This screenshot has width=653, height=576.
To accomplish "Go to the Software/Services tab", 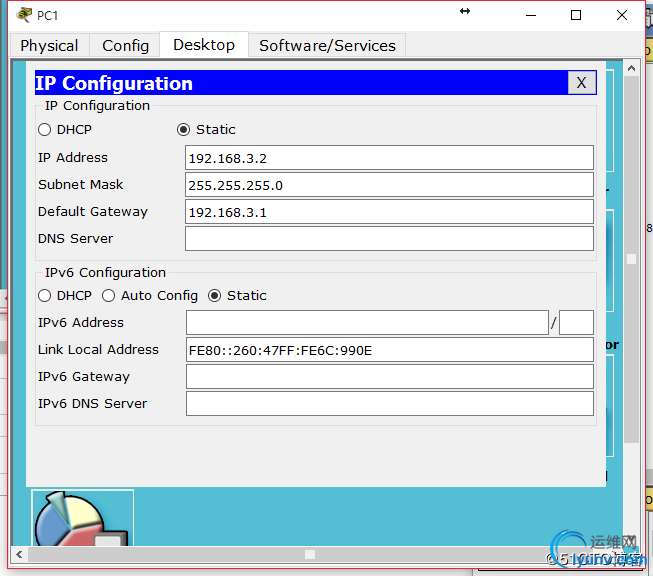I will (327, 46).
